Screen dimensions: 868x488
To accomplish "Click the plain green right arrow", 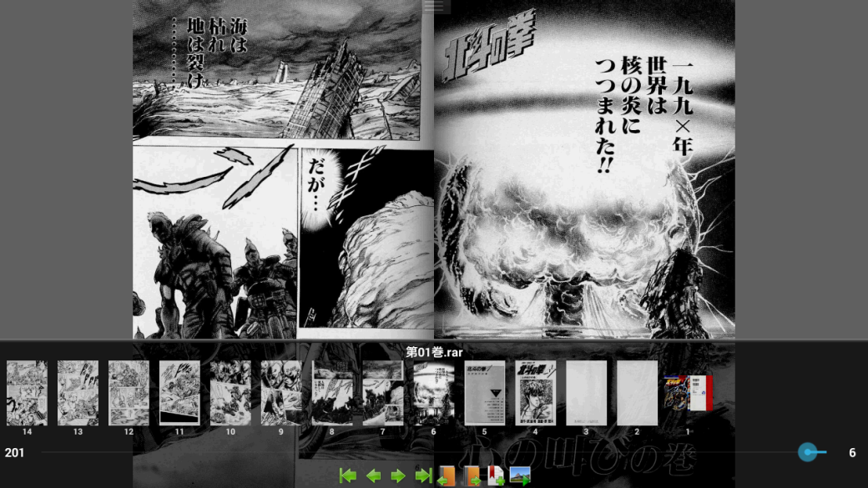I will click(x=398, y=475).
